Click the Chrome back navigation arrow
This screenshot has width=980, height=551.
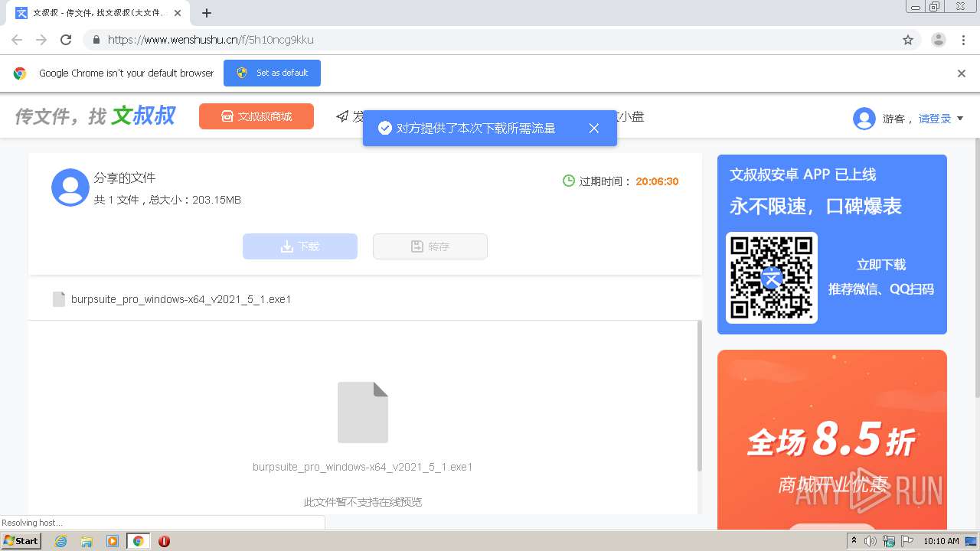pyautogui.click(x=17, y=40)
